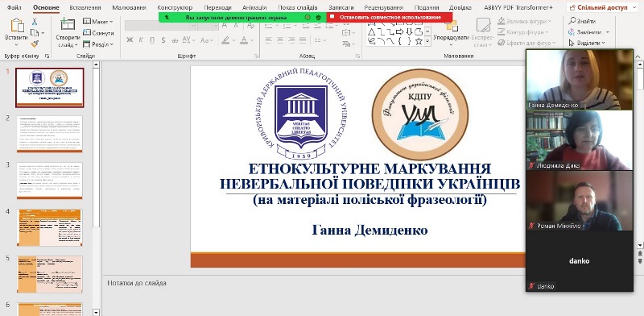Toggle Bold (Ж) formatting
The height and width of the screenshot is (316, 644).
pos(130,40)
